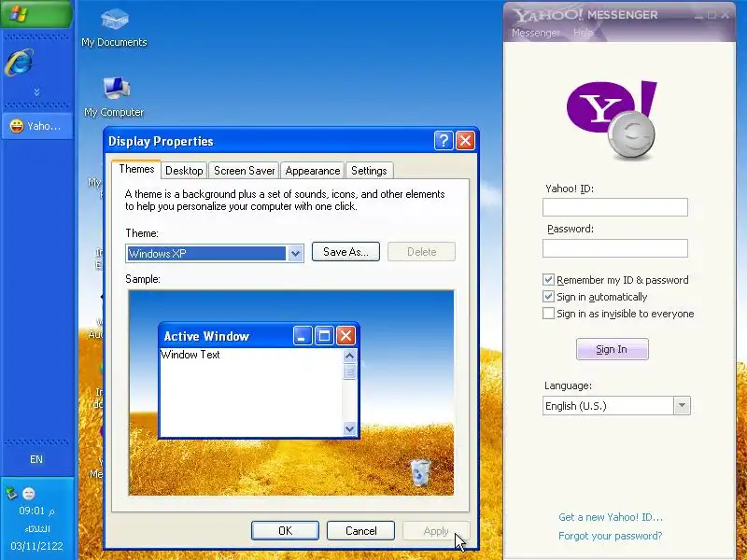
Task: Select the Yahoo Messenger taskbar button
Action: point(36,126)
